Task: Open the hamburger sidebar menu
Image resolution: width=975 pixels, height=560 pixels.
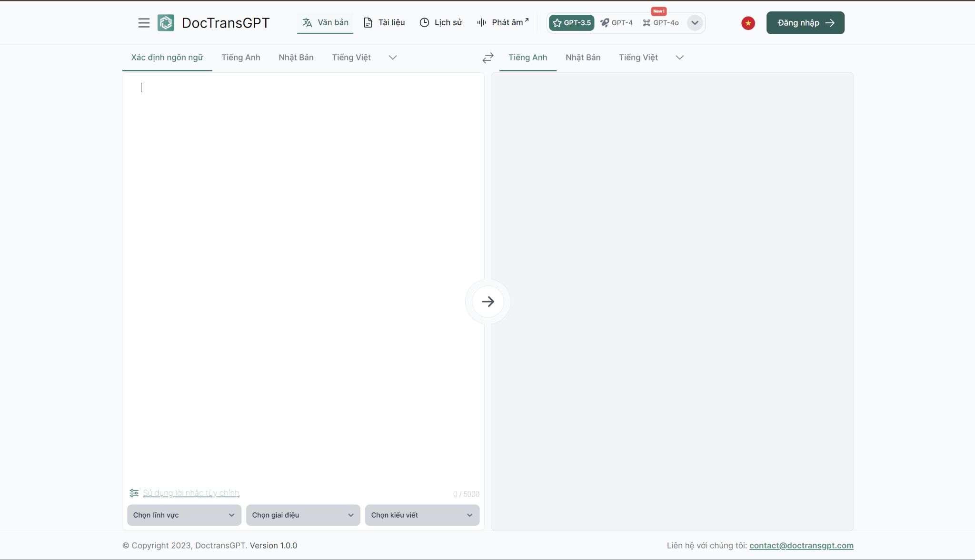Action: (144, 23)
